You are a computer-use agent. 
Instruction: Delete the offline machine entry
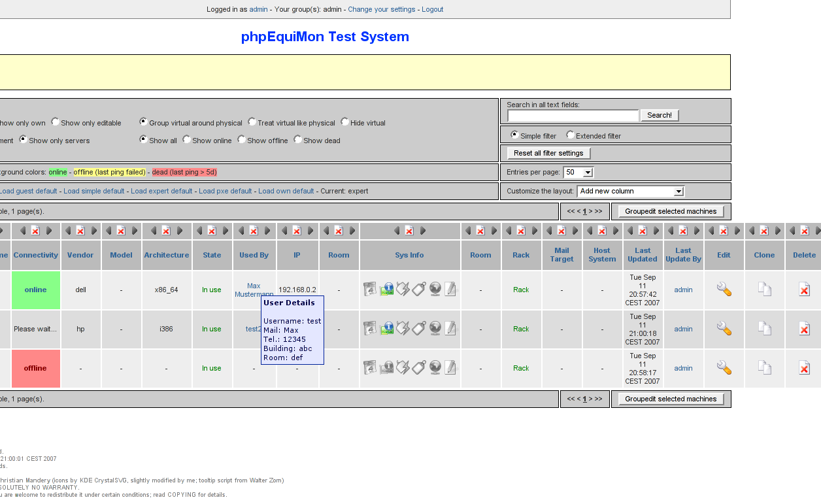point(805,368)
